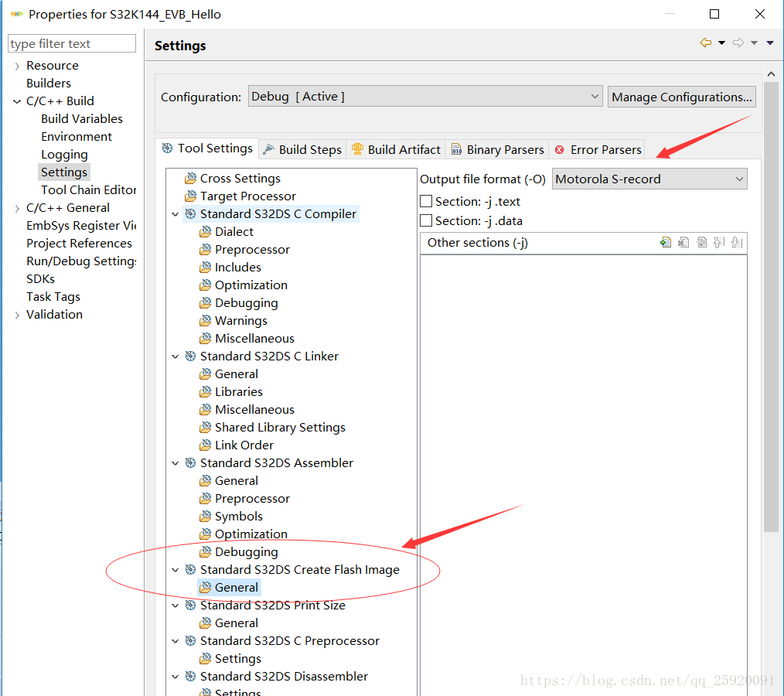Image resolution: width=784 pixels, height=696 pixels.
Task: Click the Back navigation arrow icon
Action: pyautogui.click(x=706, y=43)
